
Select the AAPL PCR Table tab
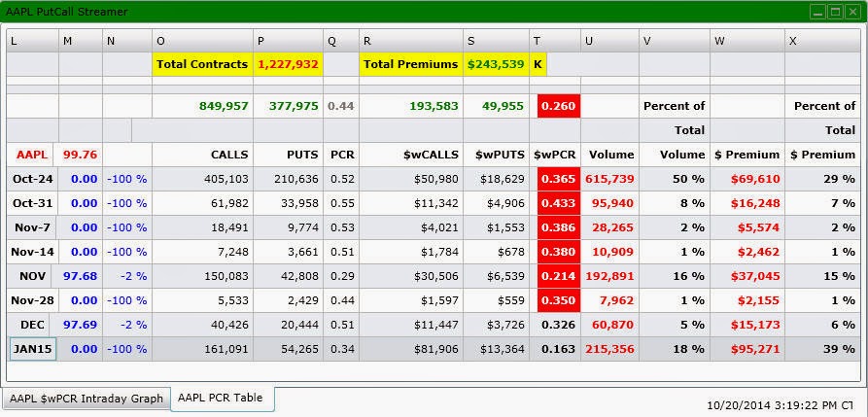223,399
